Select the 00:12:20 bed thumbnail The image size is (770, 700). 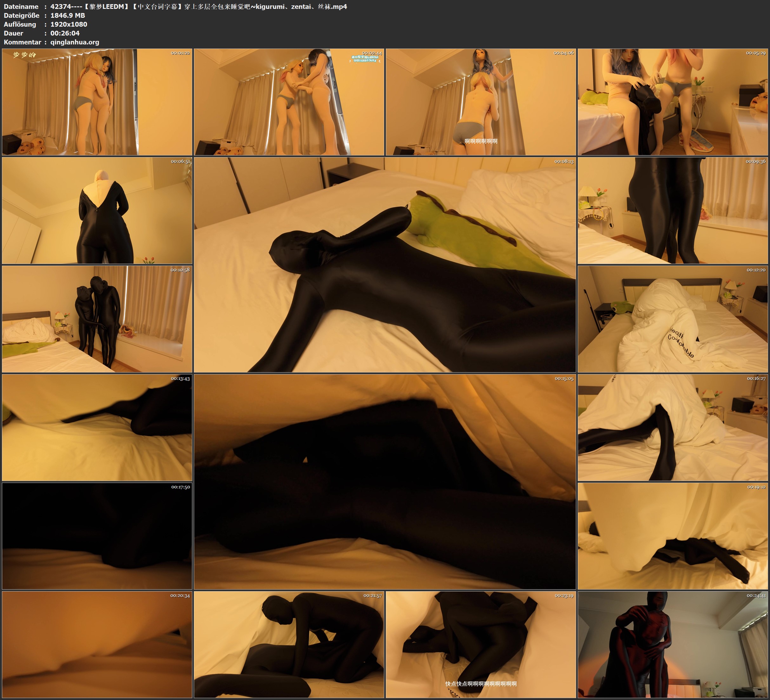(673, 319)
